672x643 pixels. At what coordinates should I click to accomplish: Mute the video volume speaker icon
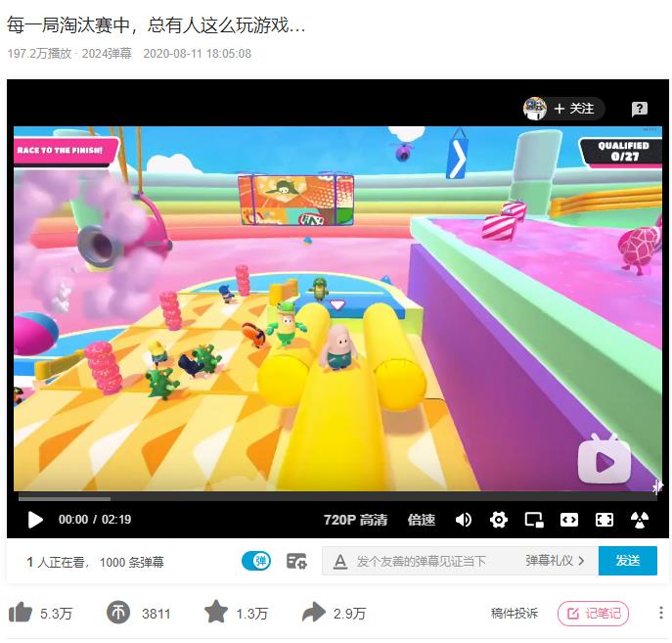tap(464, 520)
